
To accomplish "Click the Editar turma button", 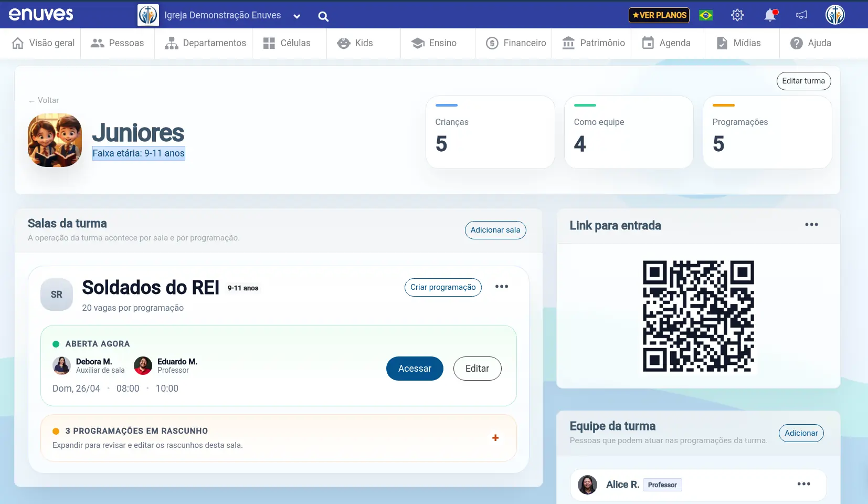I will click(803, 81).
